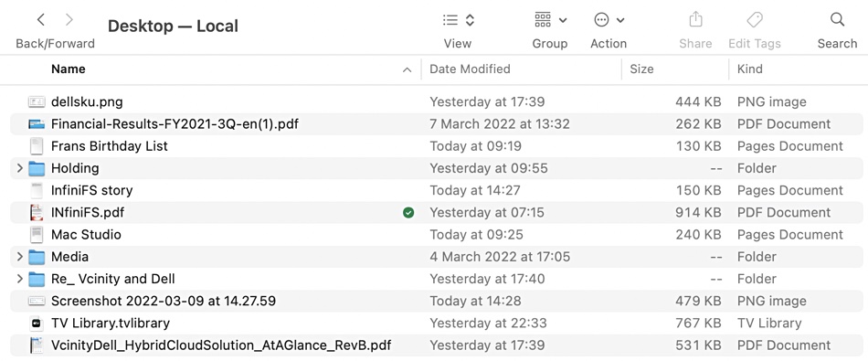The image size is (868, 361).
Task: Open the Action ellipsis menu
Action: pos(601,20)
